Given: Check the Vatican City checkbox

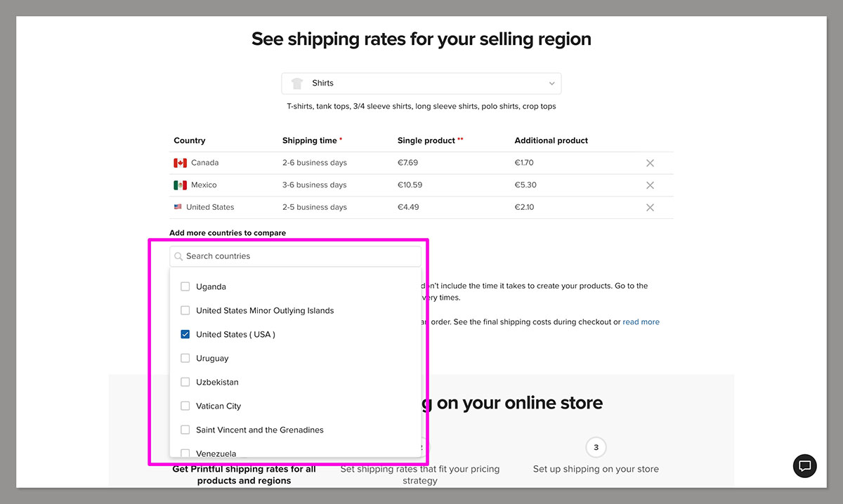Looking at the screenshot, I should click(185, 406).
